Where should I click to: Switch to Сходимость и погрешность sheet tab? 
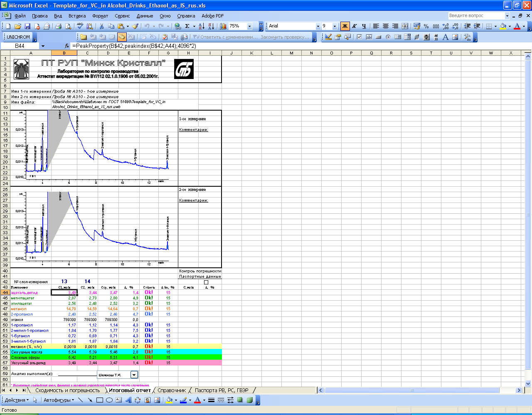67,390
